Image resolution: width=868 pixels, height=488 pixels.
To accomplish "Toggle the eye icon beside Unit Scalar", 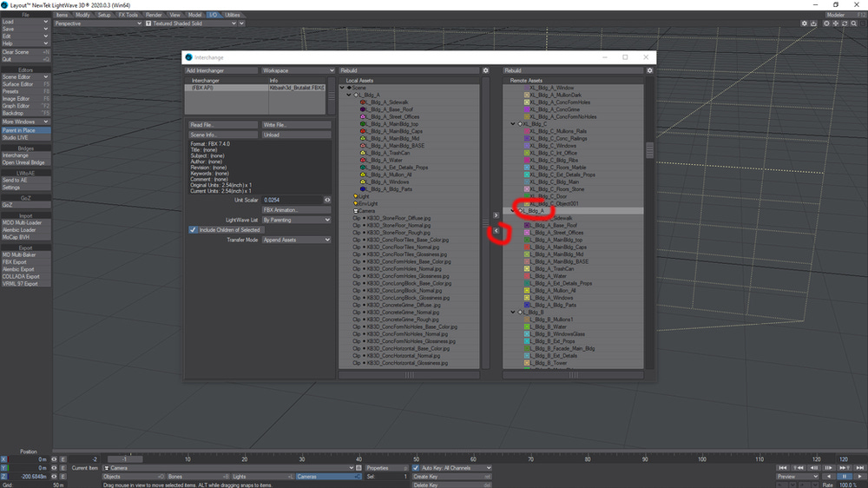I will coord(327,200).
